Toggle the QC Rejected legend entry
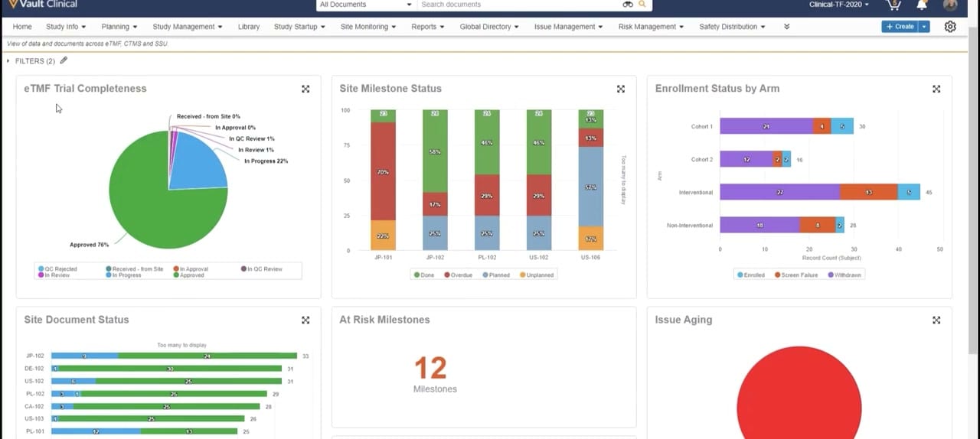Screen dimensions: 980x439 [x=58, y=268]
